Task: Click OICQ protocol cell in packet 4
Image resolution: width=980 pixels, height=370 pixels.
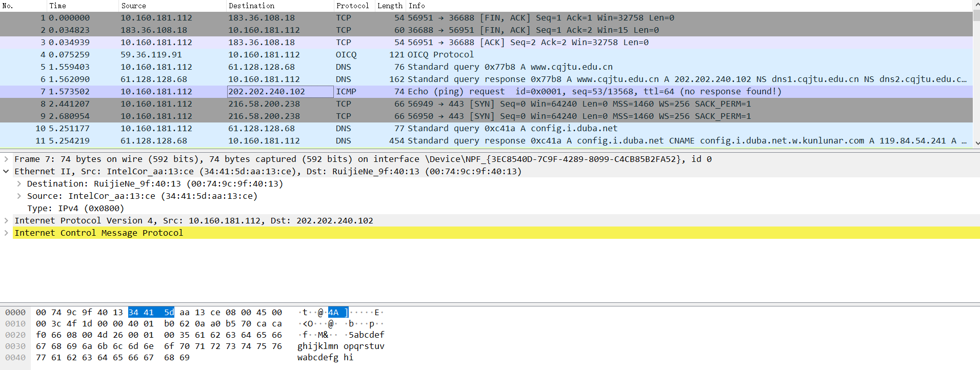Action: pos(346,54)
